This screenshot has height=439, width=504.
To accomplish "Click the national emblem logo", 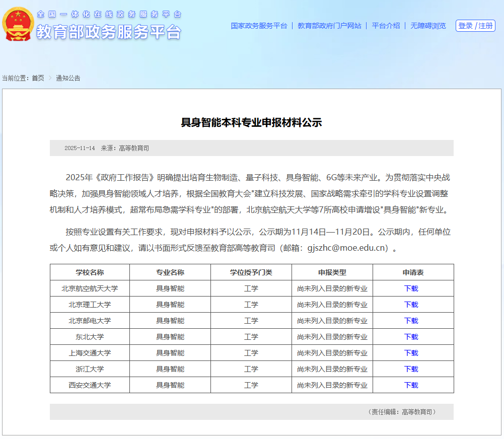I will click(18, 25).
